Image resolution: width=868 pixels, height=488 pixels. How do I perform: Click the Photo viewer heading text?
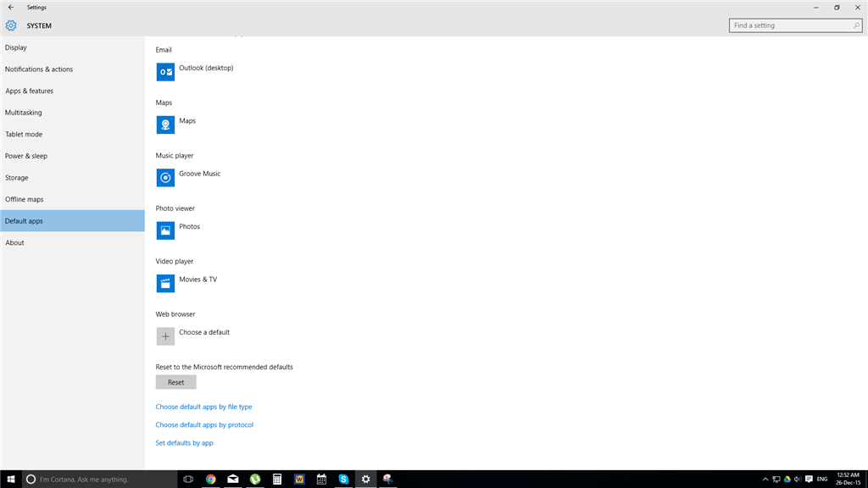(x=175, y=208)
